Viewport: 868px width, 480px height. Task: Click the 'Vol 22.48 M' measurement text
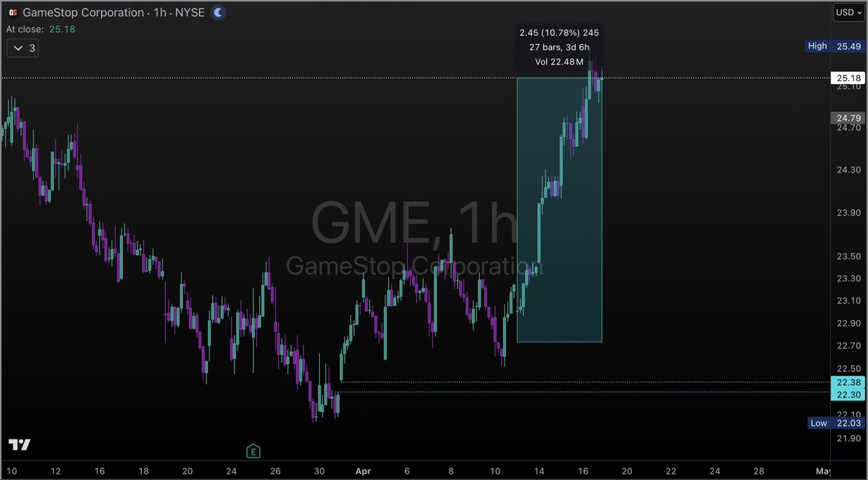(x=559, y=62)
